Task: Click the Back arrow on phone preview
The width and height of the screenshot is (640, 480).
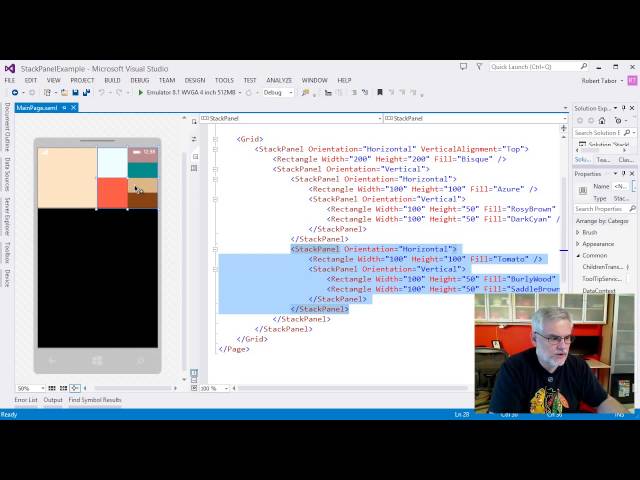Action: coord(52,361)
